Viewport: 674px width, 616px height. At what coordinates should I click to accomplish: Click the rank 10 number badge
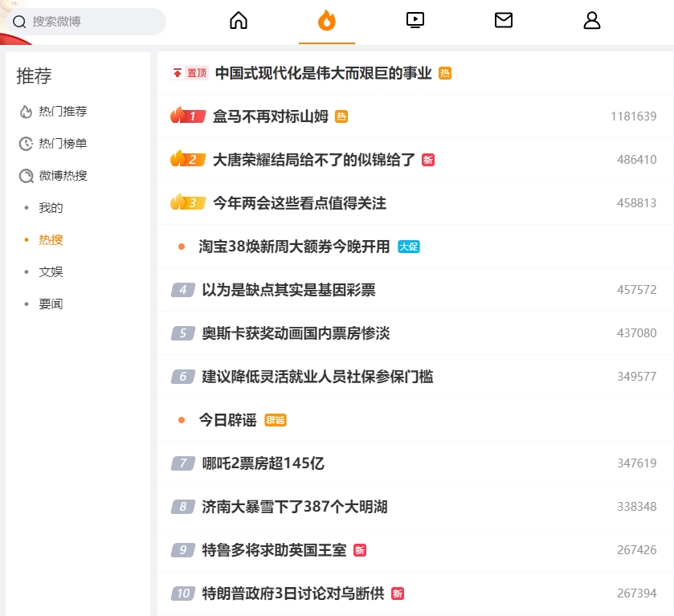(x=183, y=594)
